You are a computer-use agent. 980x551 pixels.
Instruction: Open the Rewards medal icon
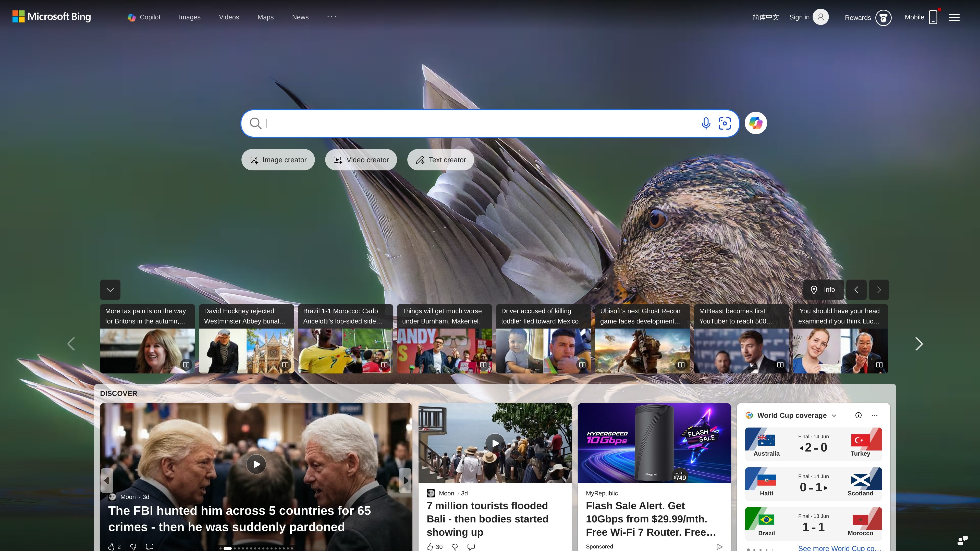point(883,18)
